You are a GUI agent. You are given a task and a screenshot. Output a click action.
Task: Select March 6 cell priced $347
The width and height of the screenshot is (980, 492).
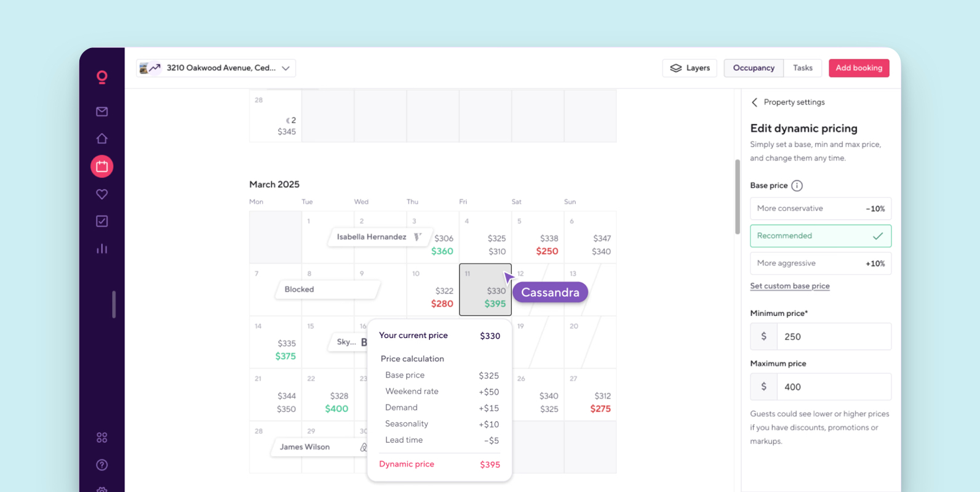coord(590,238)
